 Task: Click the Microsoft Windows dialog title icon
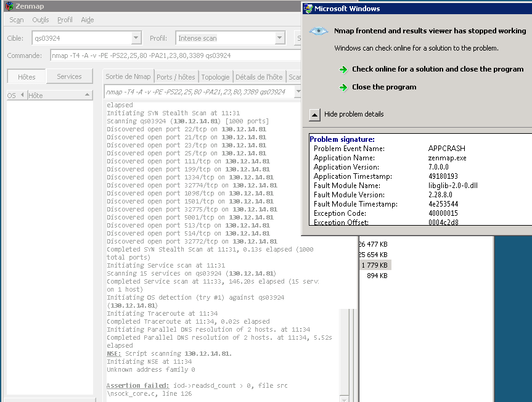(x=308, y=9)
